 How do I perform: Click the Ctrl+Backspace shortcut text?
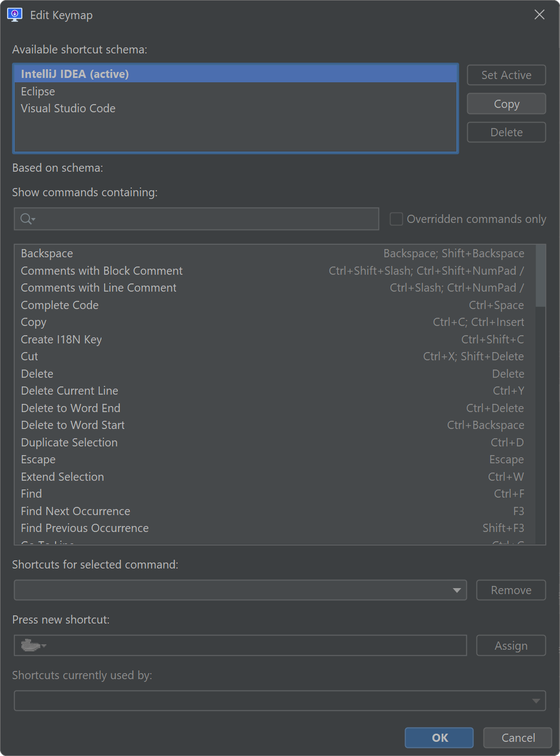point(485,425)
